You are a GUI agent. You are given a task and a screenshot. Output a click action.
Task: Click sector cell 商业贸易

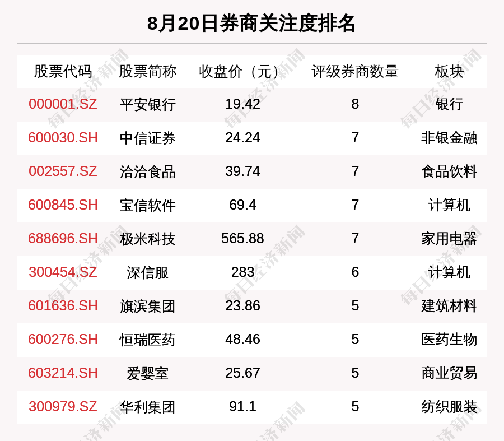(x=449, y=373)
